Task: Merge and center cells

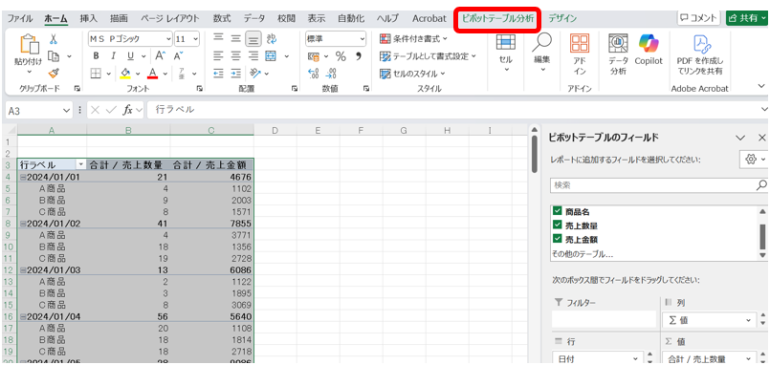Action: click(271, 56)
